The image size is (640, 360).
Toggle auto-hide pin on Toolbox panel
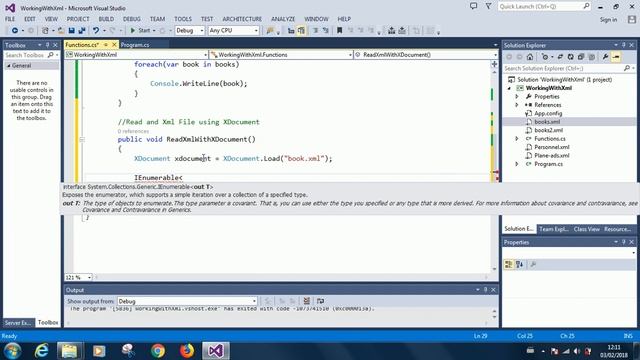tap(47, 45)
